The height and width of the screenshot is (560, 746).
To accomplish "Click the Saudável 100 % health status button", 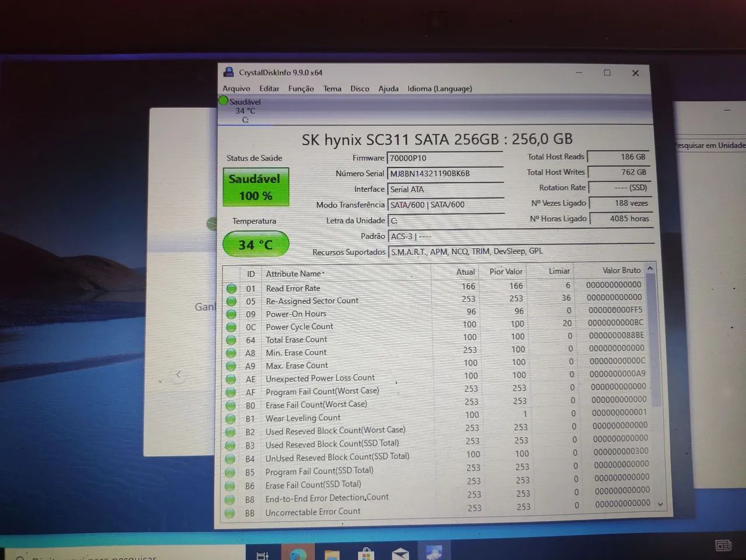I will (255, 187).
